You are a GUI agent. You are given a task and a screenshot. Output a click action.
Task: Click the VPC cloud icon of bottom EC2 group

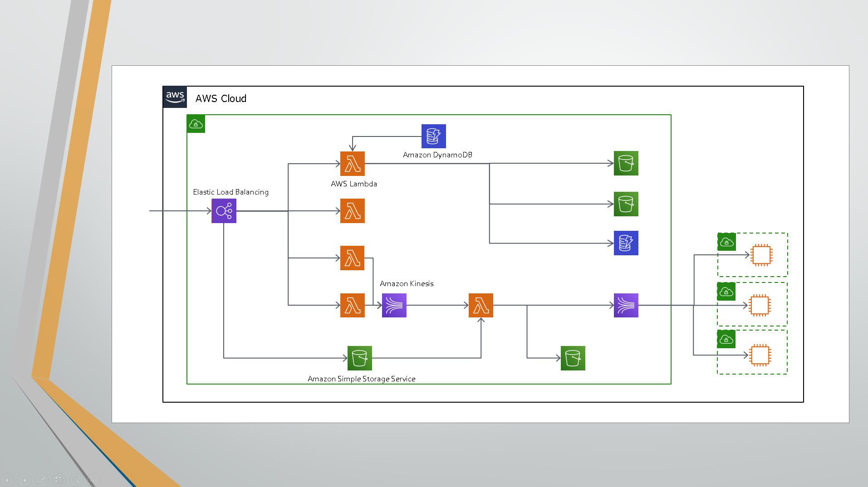click(x=726, y=339)
